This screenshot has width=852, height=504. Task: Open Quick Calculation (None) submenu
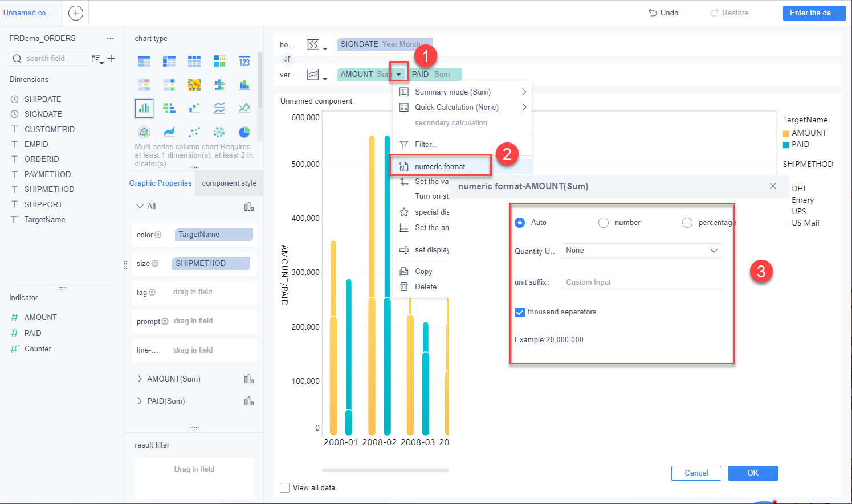[462, 107]
